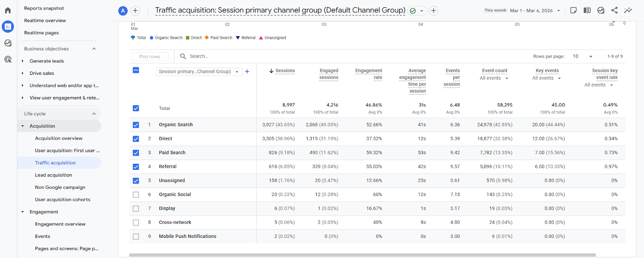Open Realtime overview
Image resolution: width=644 pixels, height=258 pixels.
[45, 21]
